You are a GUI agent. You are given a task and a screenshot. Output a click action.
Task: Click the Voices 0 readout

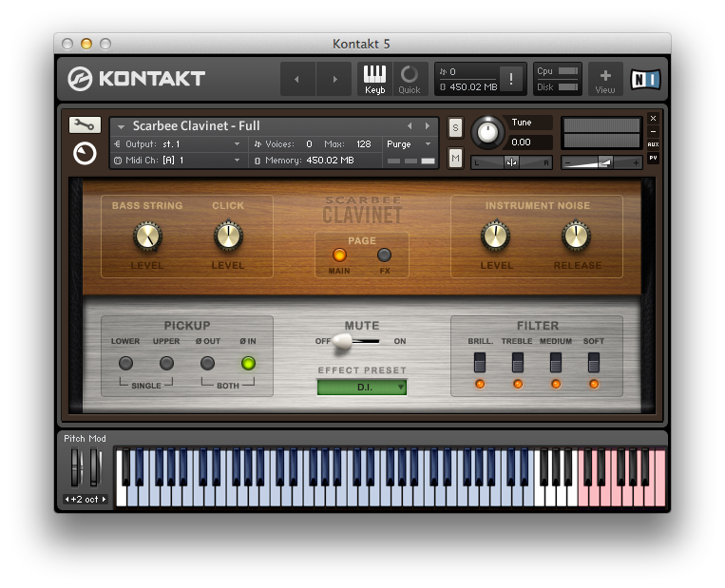(x=310, y=144)
